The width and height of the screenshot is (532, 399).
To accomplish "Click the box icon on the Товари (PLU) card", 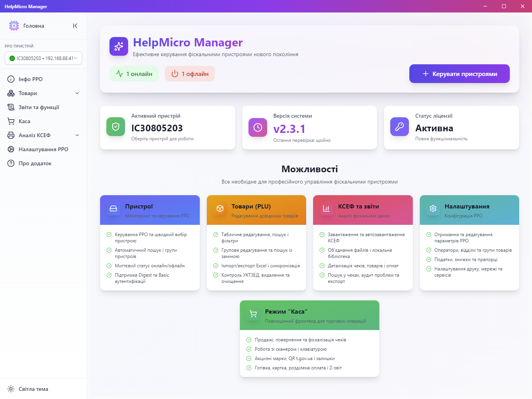I will (x=220, y=208).
